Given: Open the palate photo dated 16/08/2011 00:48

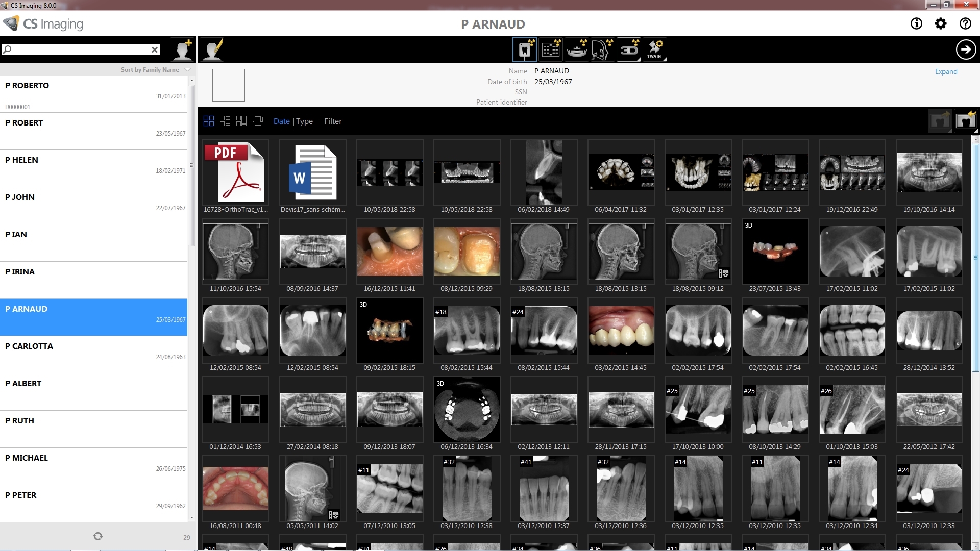Looking at the screenshot, I should [235, 489].
